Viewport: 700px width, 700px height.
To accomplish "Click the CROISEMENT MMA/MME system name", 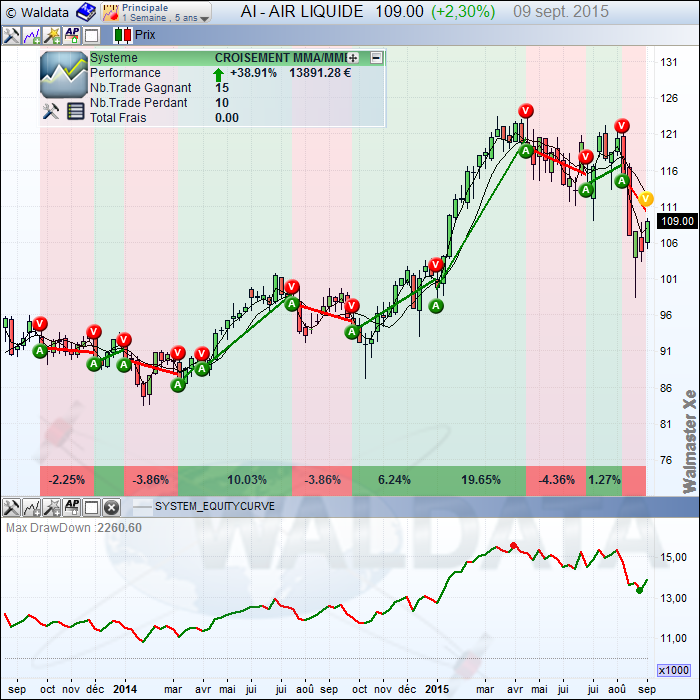I will pyautogui.click(x=281, y=58).
